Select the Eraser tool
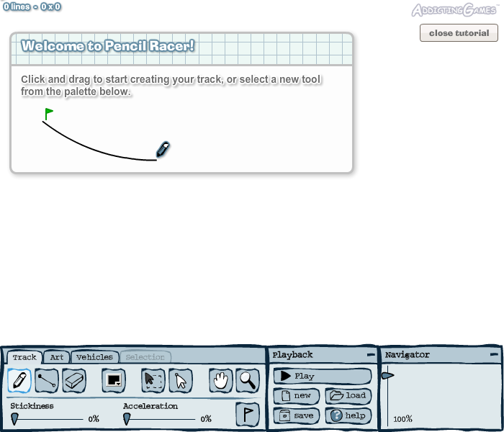This screenshot has width=504, height=432. (74, 381)
